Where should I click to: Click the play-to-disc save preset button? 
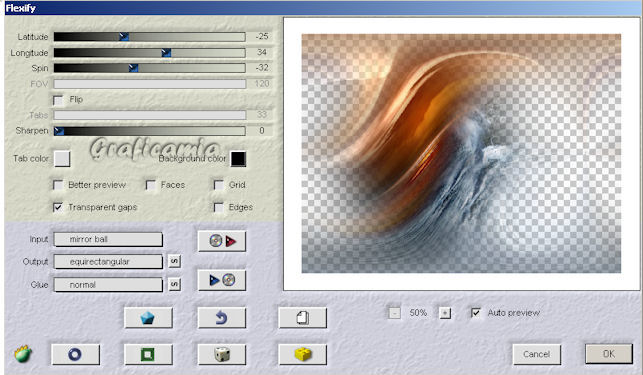coord(222,280)
